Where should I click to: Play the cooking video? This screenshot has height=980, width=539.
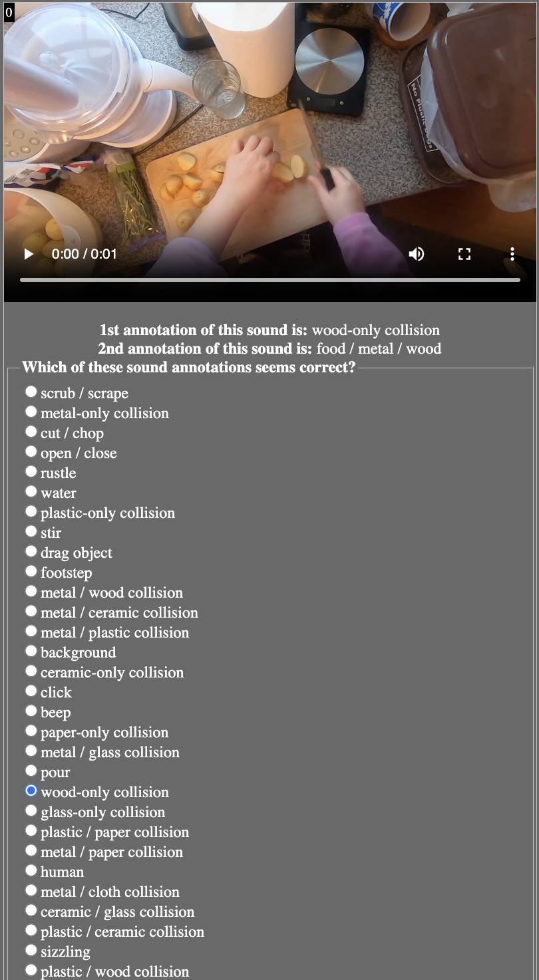click(x=29, y=254)
